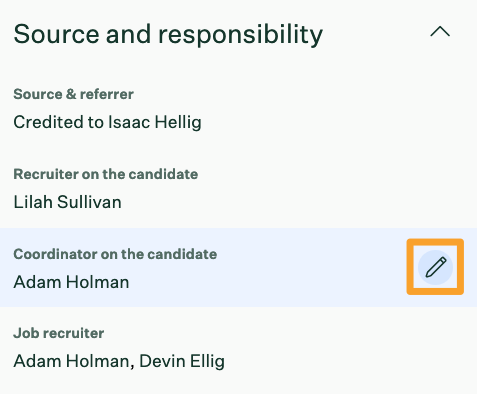Select the Recruiter on the candidate label
The image size is (477, 394).
(x=106, y=174)
